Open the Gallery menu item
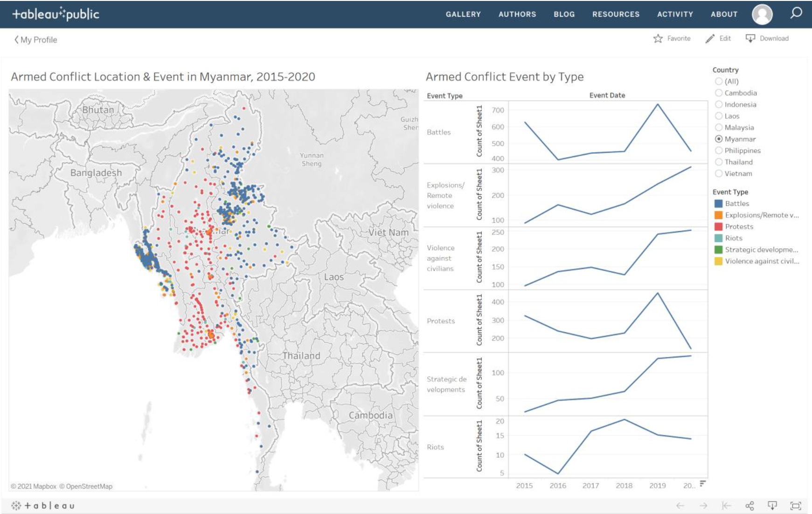 pos(463,14)
